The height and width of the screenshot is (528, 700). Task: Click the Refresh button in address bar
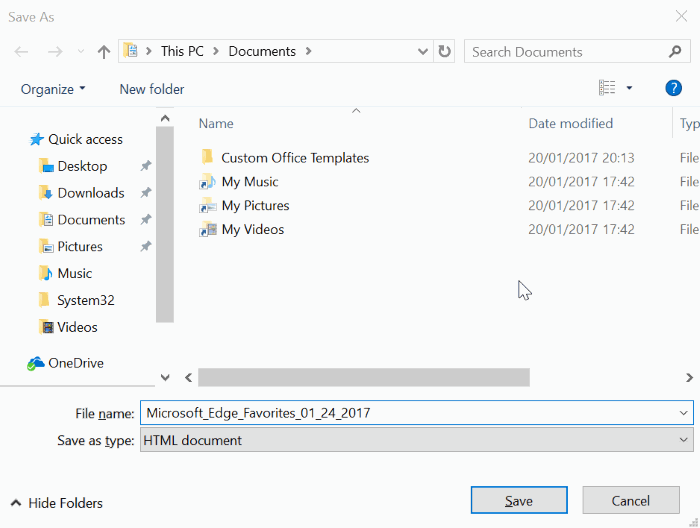tap(446, 51)
